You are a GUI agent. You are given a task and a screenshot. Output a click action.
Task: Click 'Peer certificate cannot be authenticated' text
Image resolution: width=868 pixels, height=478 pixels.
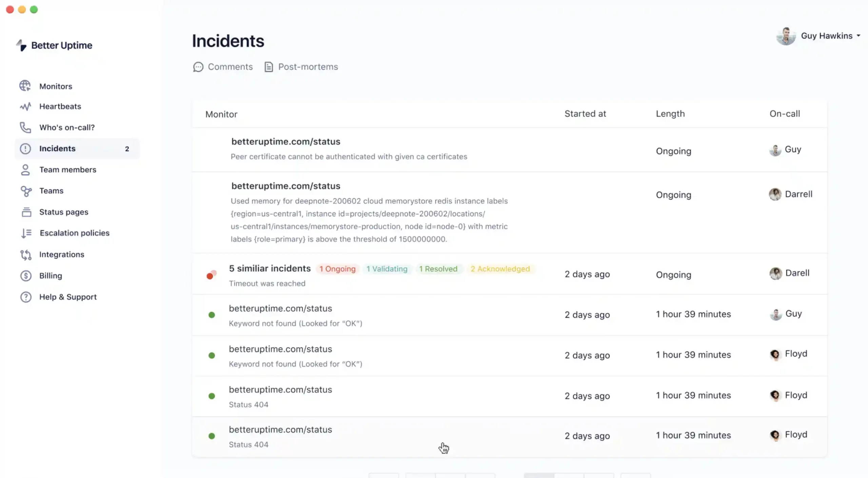pos(349,157)
